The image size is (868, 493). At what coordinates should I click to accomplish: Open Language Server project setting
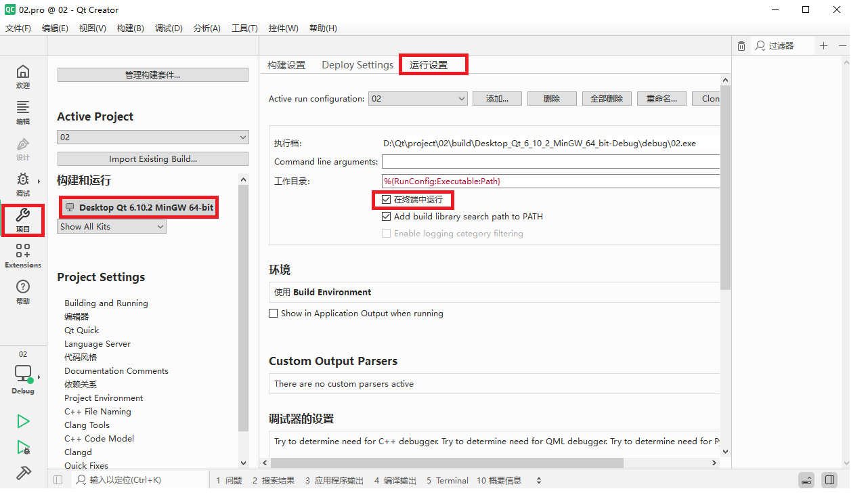click(x=97, y=344)
